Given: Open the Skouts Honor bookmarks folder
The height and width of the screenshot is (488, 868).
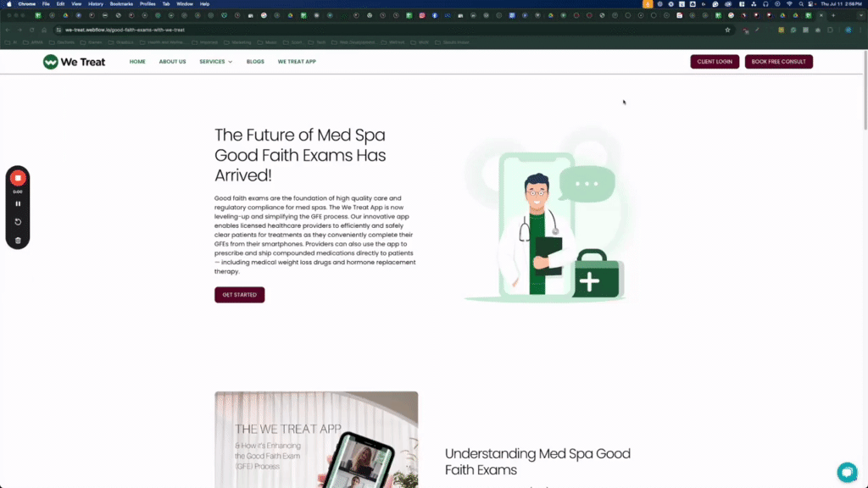Looking at the screenshot, I should [452, 42].
